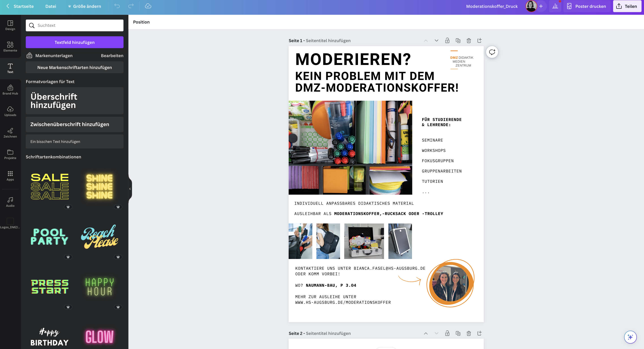Viewport: 644px width, 349px height.
Task: Move Seite 2 up with chevron
Action: pos(426,333)
